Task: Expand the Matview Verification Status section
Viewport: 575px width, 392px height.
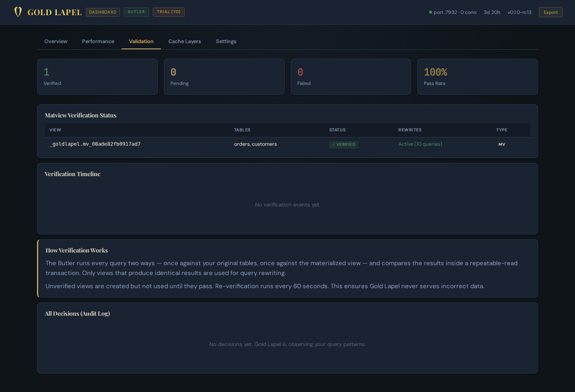Action: 80,115
